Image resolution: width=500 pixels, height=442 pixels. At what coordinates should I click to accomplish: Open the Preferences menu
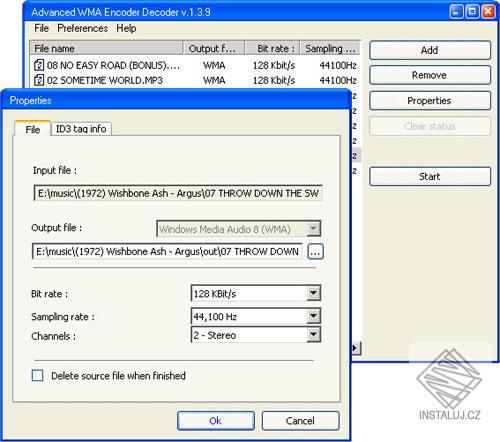click(83, 28)
